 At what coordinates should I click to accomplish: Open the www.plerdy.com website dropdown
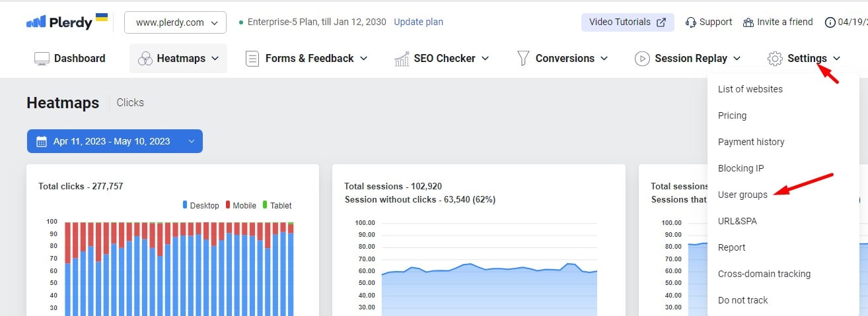tap(175, 22)
